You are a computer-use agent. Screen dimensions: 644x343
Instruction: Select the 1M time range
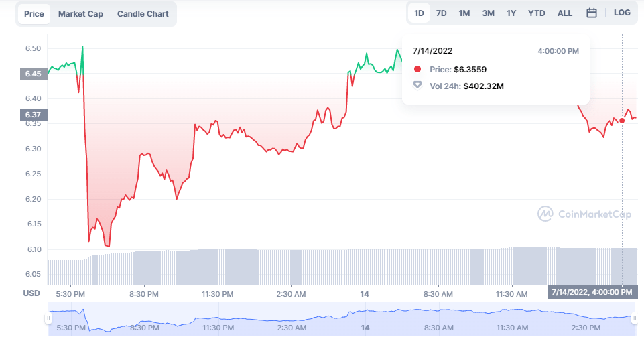click(464, 13)
